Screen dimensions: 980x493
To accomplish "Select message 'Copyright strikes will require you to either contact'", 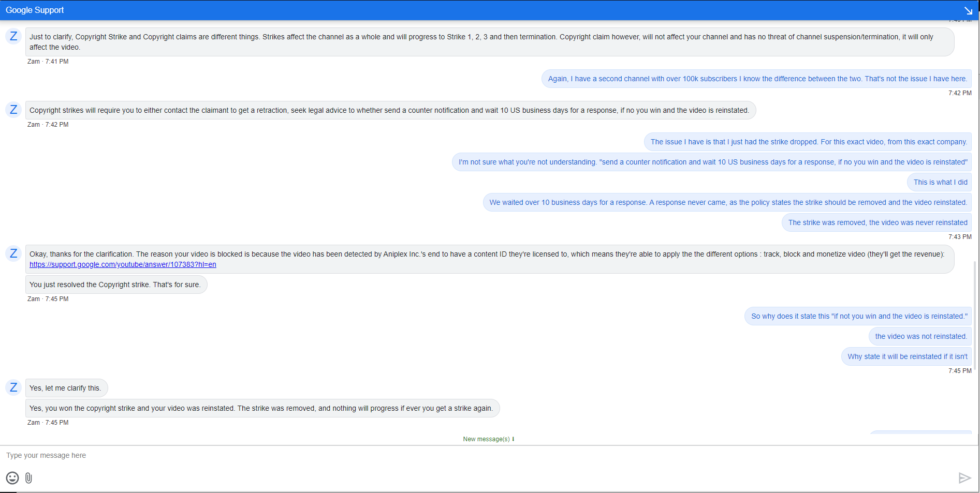I will pyautogui.click(x=390, y=110).
